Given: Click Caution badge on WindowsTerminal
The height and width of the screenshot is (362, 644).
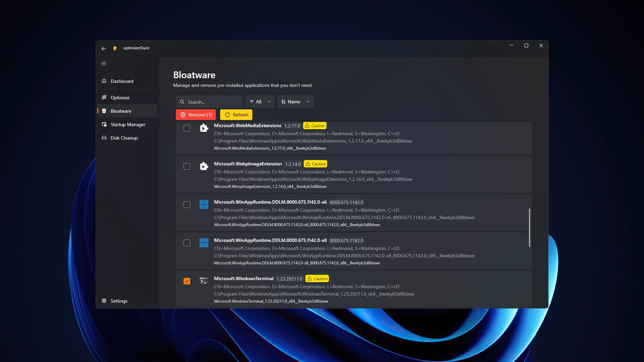Looking at the screenshot, I should (x=317, y=279).
